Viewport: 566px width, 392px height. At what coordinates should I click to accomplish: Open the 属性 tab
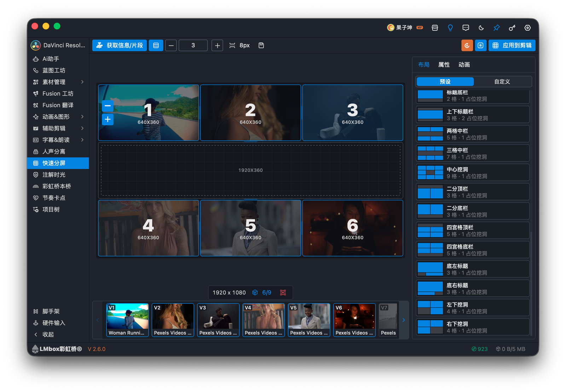click(444, 65)
